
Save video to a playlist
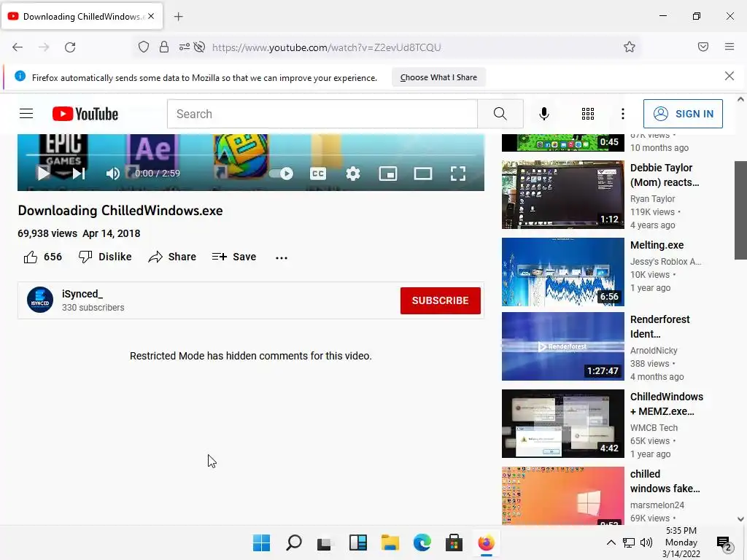coord(234,257)
